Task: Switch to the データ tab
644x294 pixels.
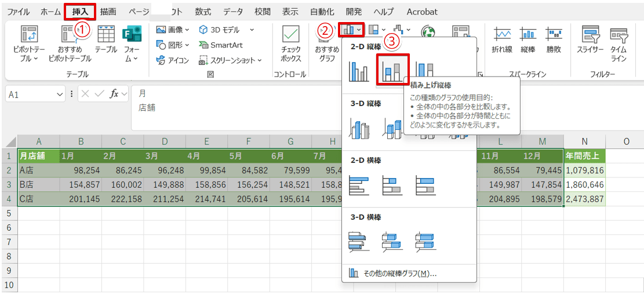Action: pyautogui.click(x=233, y=12)
